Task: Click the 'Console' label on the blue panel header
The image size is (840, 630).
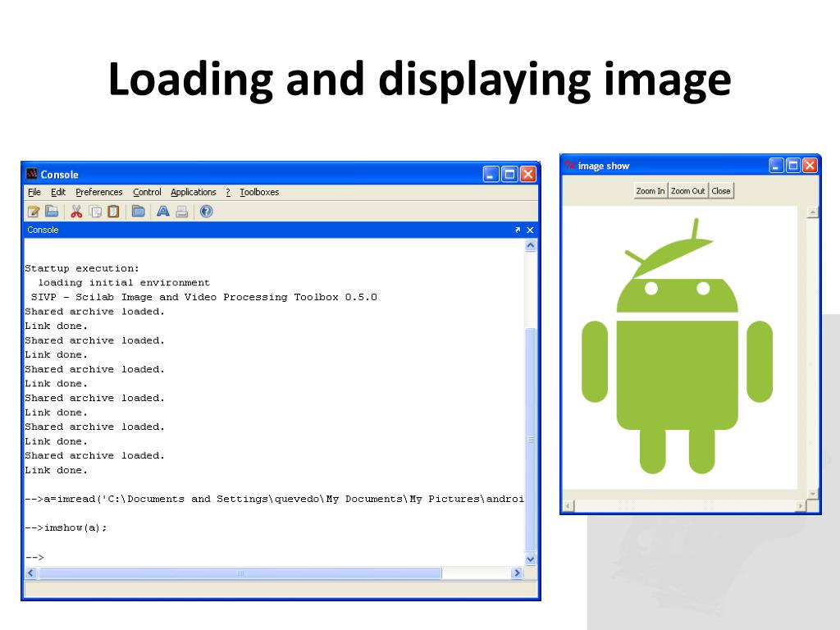Action: pos(43,230)
